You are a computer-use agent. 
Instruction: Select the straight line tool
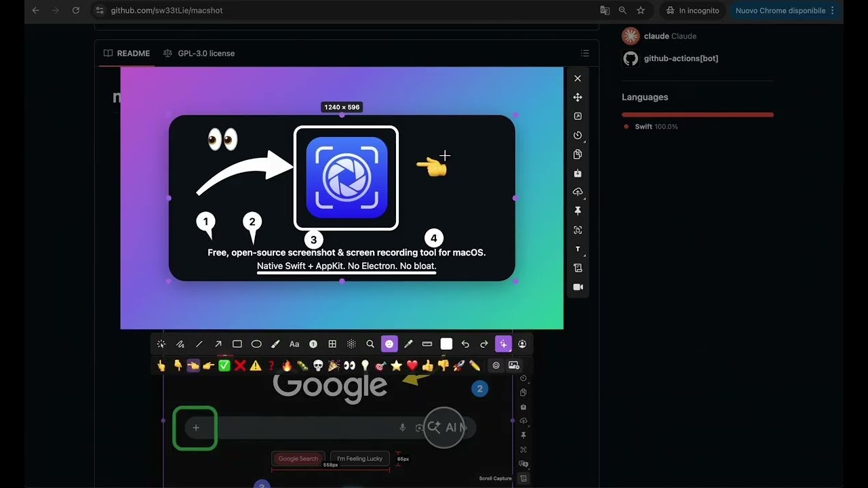(199, 344)
